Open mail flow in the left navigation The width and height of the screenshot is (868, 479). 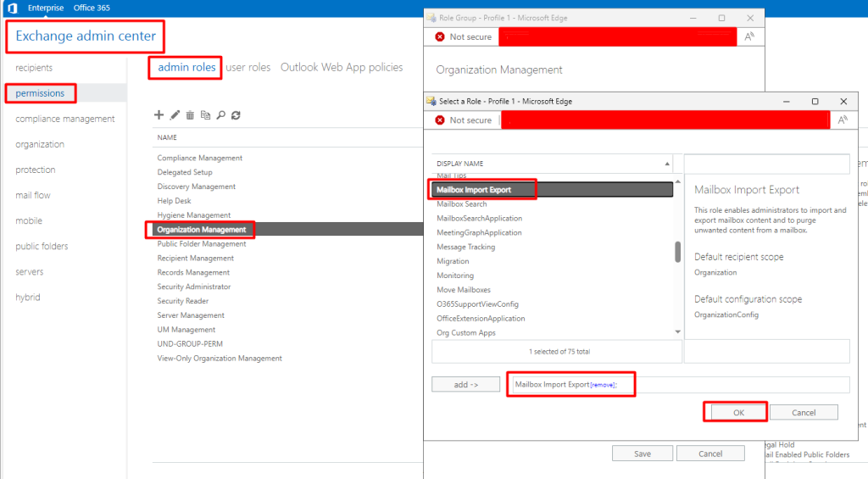[33, 195]
